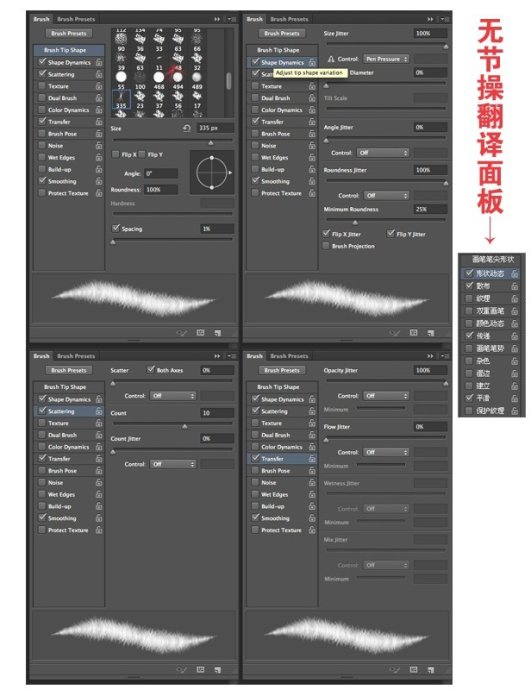Image resolution: width=531 pixels, height=690 pixels.
Task: Click lock icon beside 保护纹理 in Chinese panel
Action: click(514, 411)
